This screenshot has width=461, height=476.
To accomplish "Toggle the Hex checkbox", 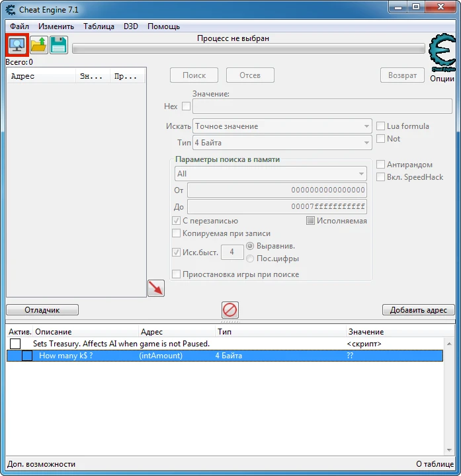I will [x=186, y=106].
